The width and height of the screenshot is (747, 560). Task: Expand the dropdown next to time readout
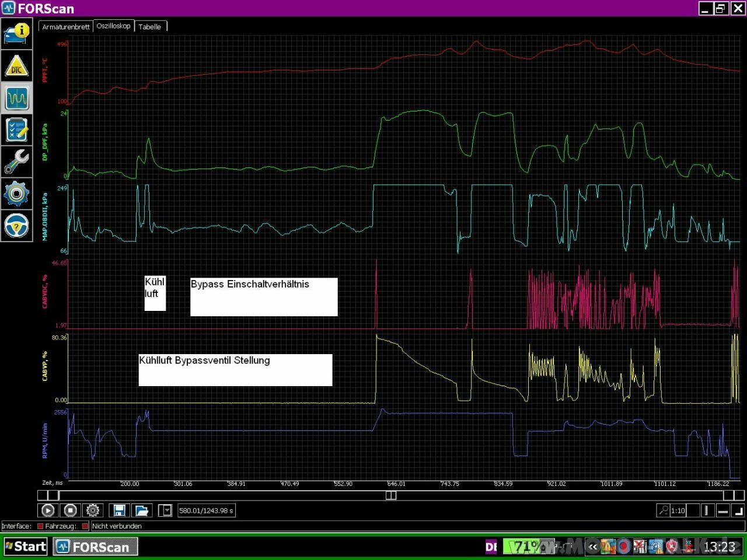pos(166,510)
